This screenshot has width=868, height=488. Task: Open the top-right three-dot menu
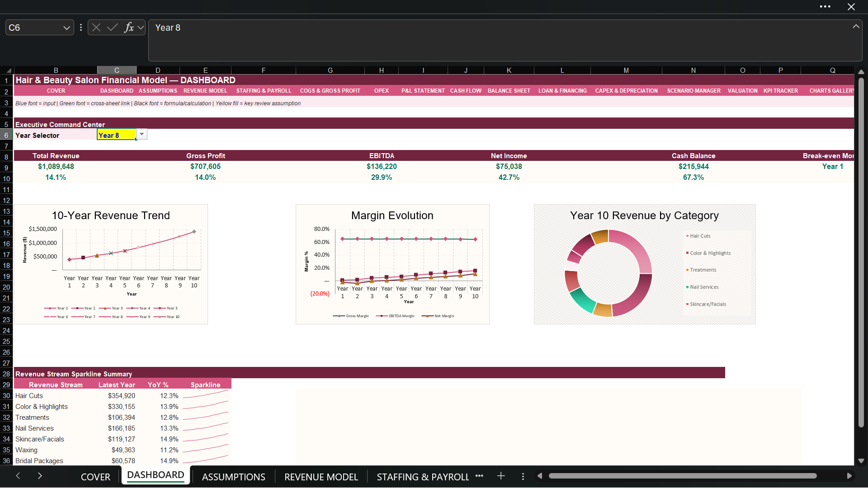(x=825, y=7)
